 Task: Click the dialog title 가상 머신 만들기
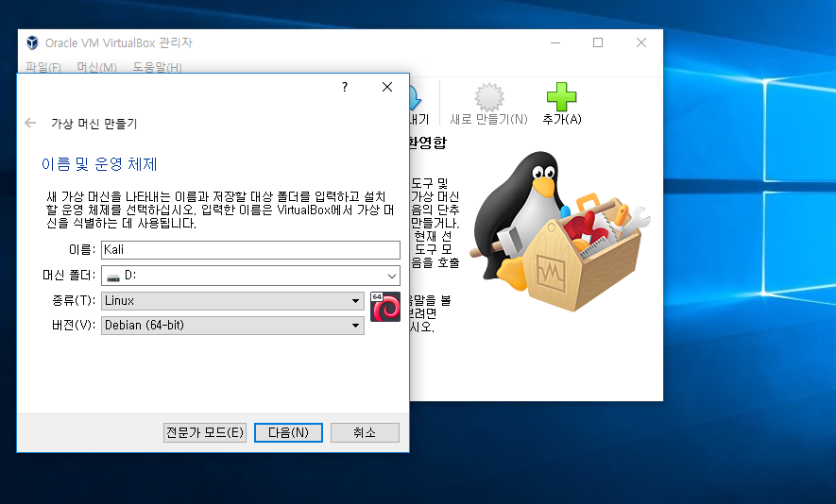tap(94, 124)
